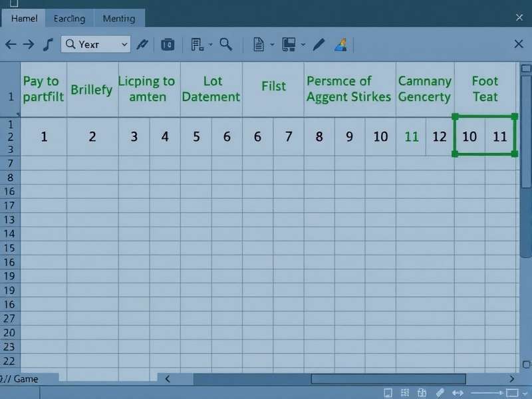Click the forward arrow in the toolbar

coord(29,45)
